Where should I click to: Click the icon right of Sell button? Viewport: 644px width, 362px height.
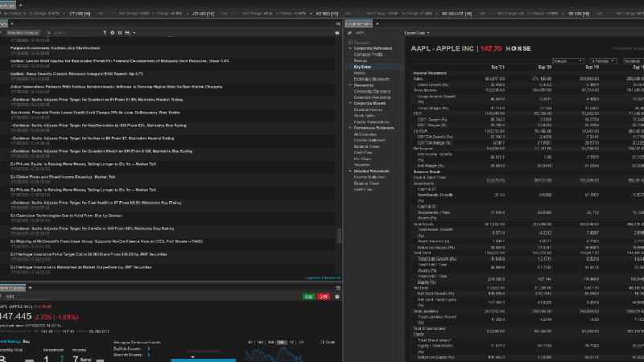(337, 296)
